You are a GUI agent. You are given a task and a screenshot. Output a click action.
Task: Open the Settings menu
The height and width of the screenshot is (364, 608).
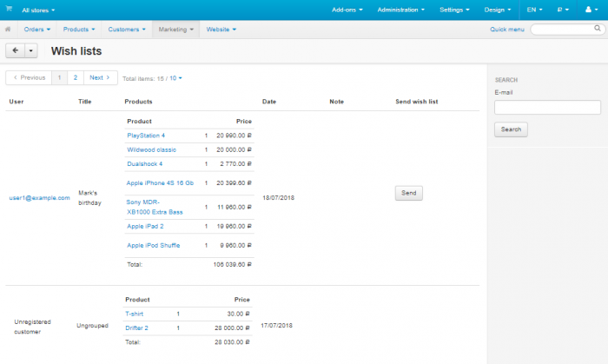[x=454, y=10]
